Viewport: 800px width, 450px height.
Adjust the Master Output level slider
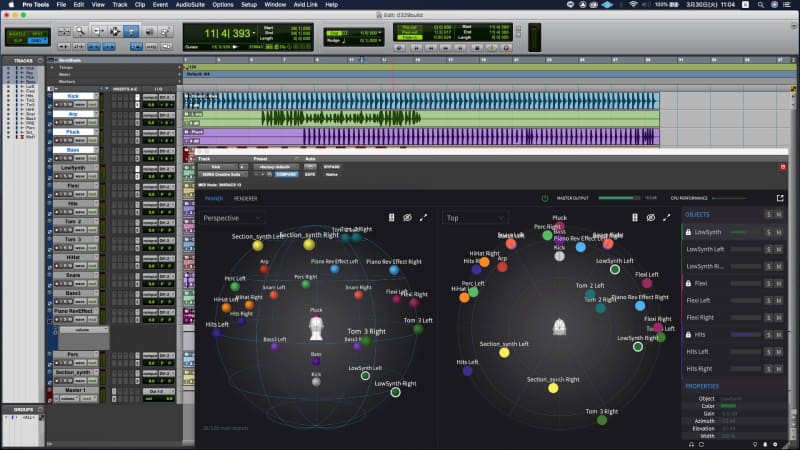click(x=619, y=198)
